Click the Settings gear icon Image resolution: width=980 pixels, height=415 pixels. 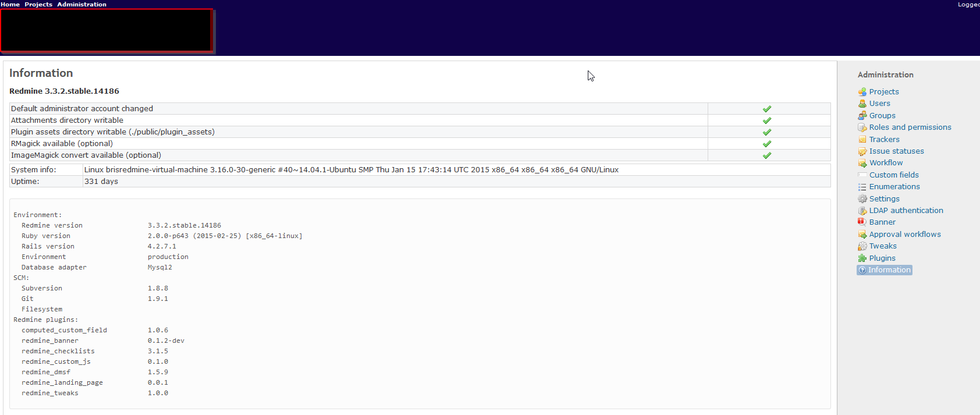[862, 199]
